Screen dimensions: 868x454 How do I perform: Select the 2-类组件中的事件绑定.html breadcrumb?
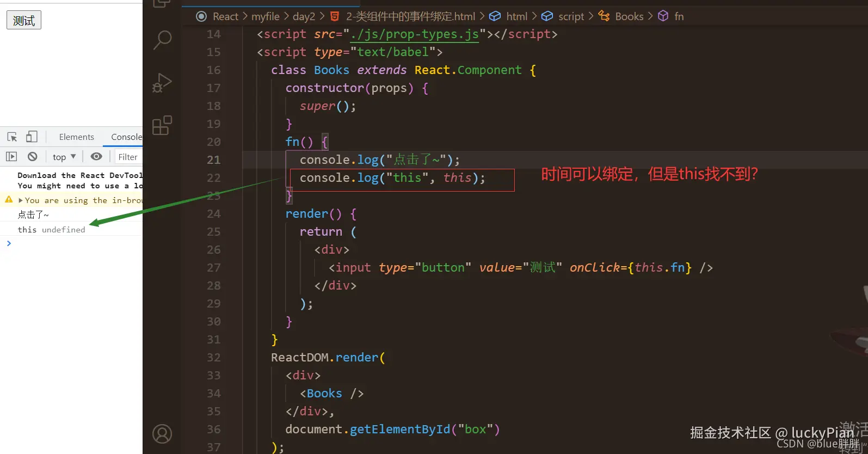[410, 16]
